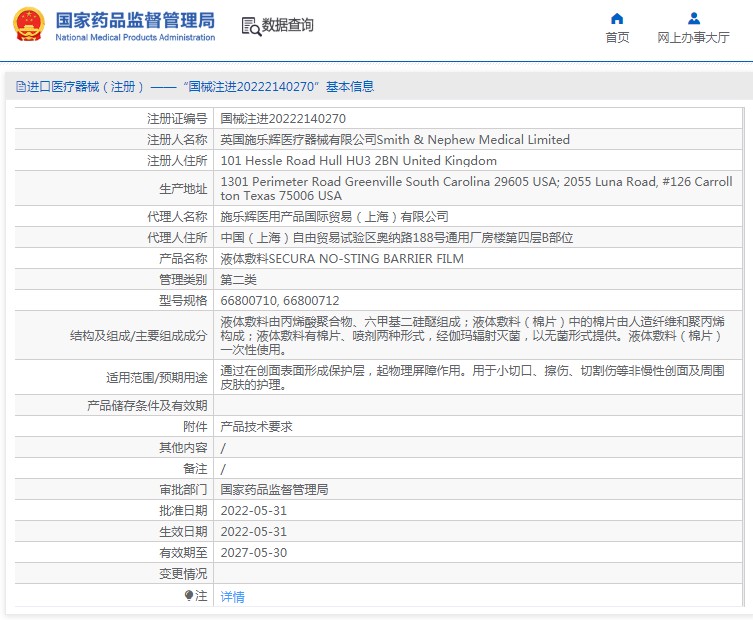Select model numbers 66800710, 66800712
This screenshot has width=753, height=620.
[279, 301]
